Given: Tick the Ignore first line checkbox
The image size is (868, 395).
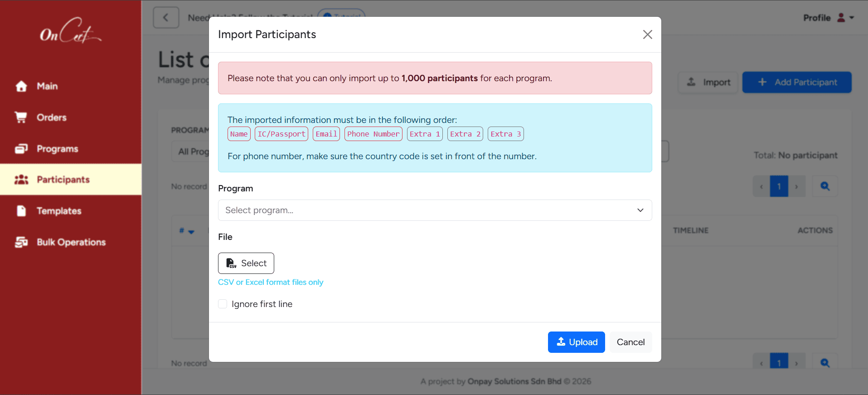Looking at the screenshot, I should 223,304.
